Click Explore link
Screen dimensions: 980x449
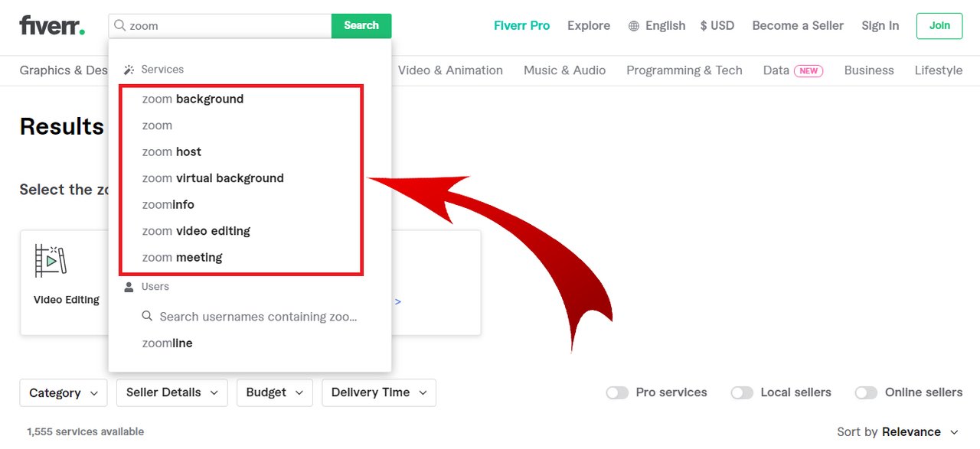coord(589,25)
